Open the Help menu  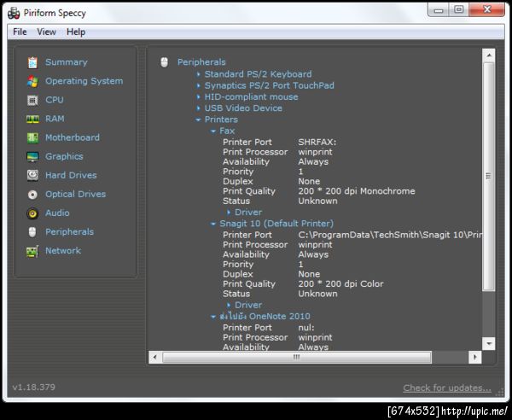pos(76,32)
